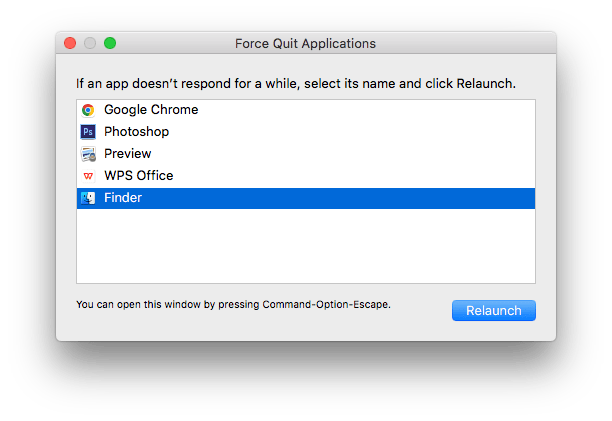Image resolution: width=612 pixels, height=421 pixels.
Task: Click the Google Chrome icon in list
Action: [88, 110]
